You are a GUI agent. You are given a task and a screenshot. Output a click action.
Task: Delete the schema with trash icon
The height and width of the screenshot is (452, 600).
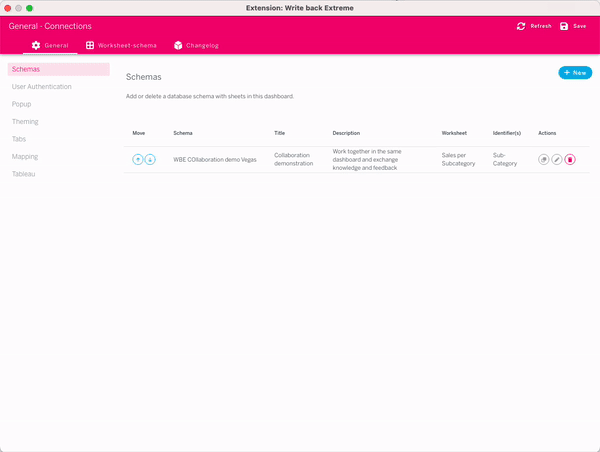[x=570, y=159]
